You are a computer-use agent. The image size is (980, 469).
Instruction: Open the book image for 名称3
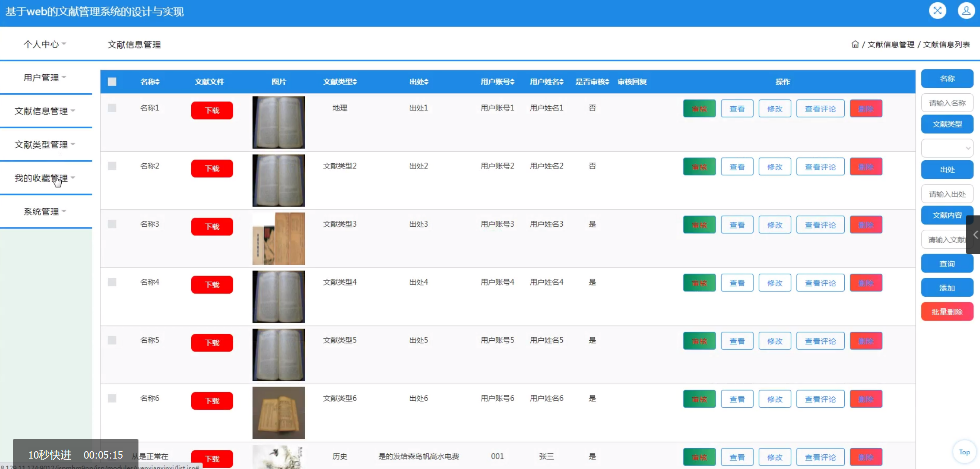click(x=278, y=239)
